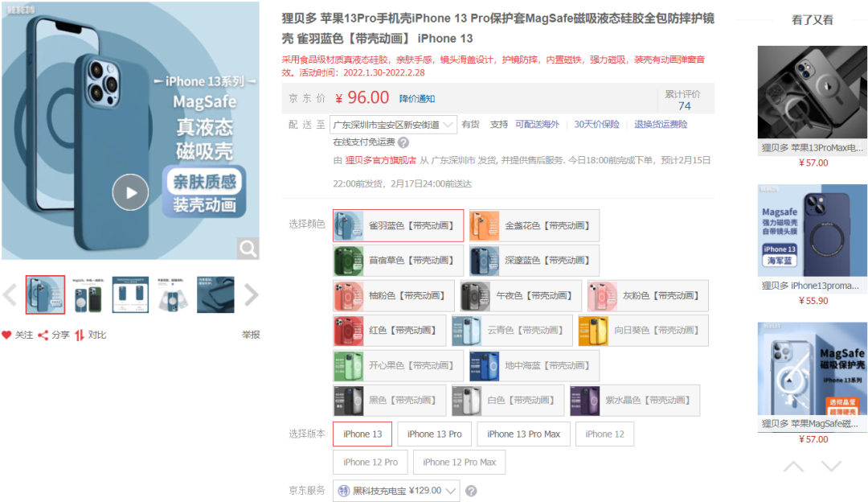Select the fourth thumbnail with exploded layers

[x=173, y=294]
